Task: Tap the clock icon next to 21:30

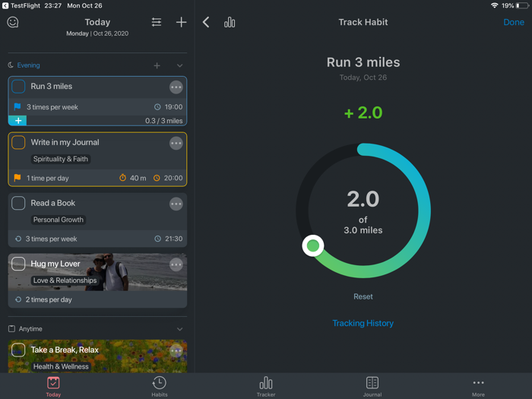Action: (x=158, y=239)
